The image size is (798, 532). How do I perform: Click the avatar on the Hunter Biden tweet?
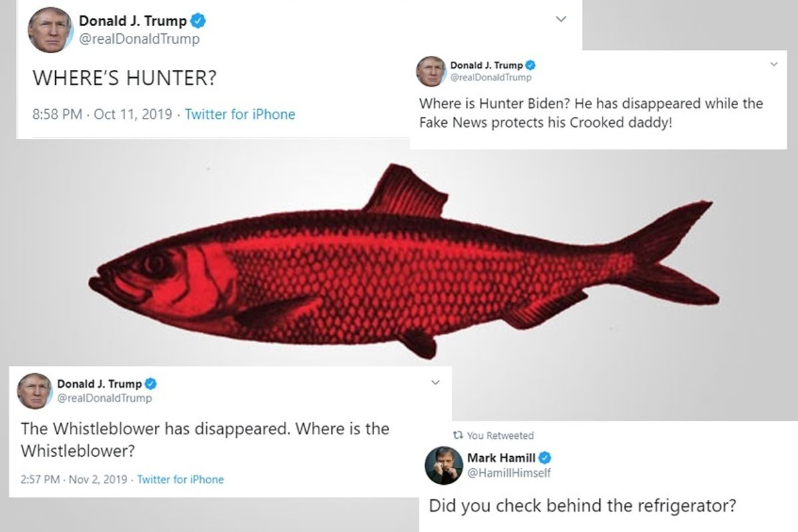pos(431,71)
